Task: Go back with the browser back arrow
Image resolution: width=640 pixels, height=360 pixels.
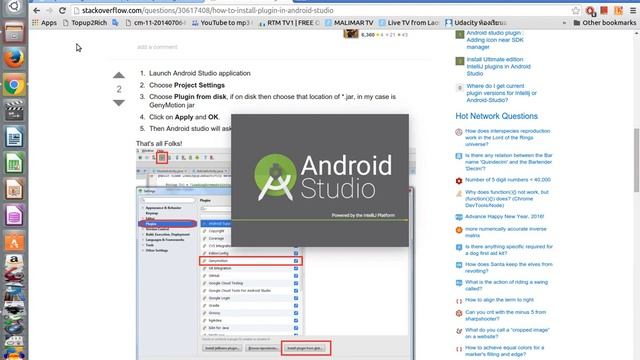Action: (x=36, y=11)
